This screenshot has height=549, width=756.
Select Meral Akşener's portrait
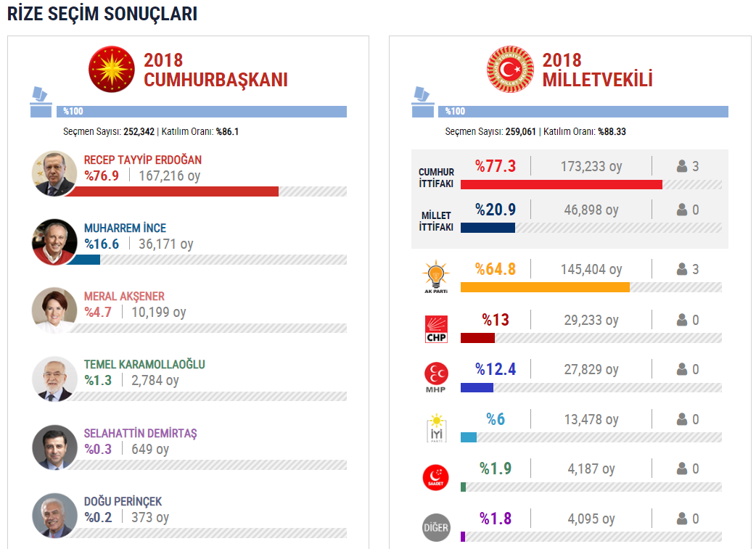pos(54,310)
